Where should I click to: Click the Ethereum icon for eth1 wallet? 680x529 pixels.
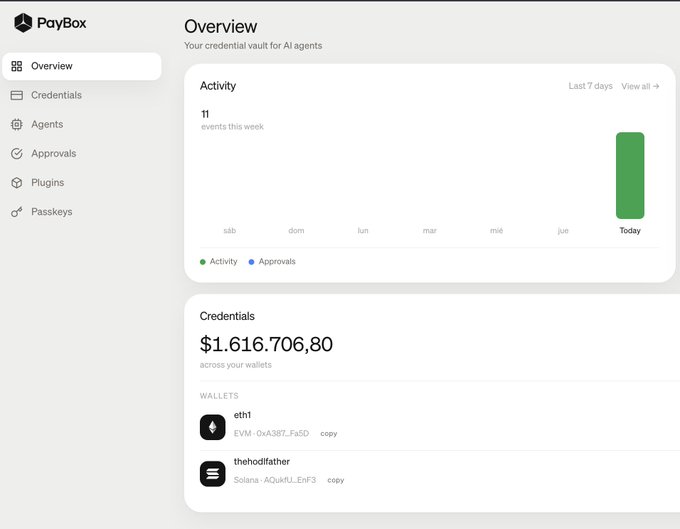pyautogui.click(x=212, y=427)
